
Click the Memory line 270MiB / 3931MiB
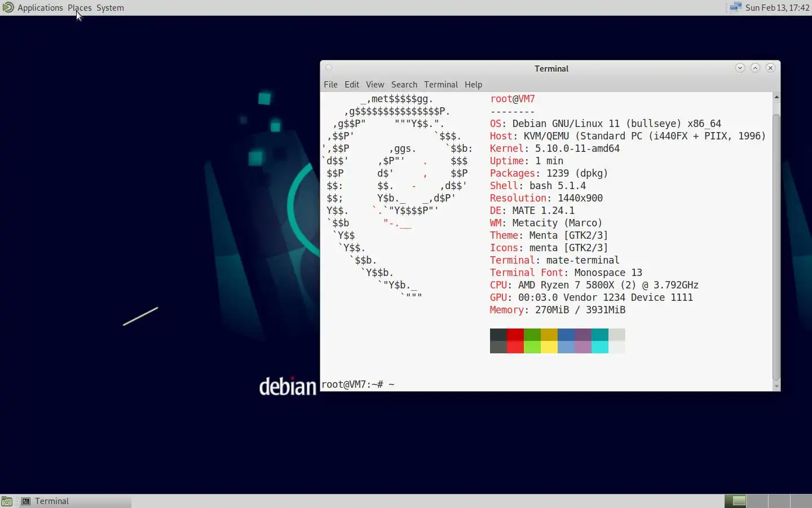pos(558,310)
